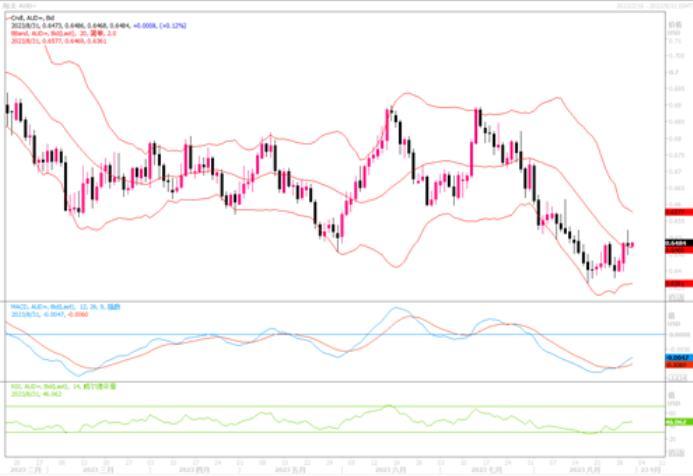693x476 pixels.
Task: Click the blue MACD indicator legend label
Action: coord(65,307)
